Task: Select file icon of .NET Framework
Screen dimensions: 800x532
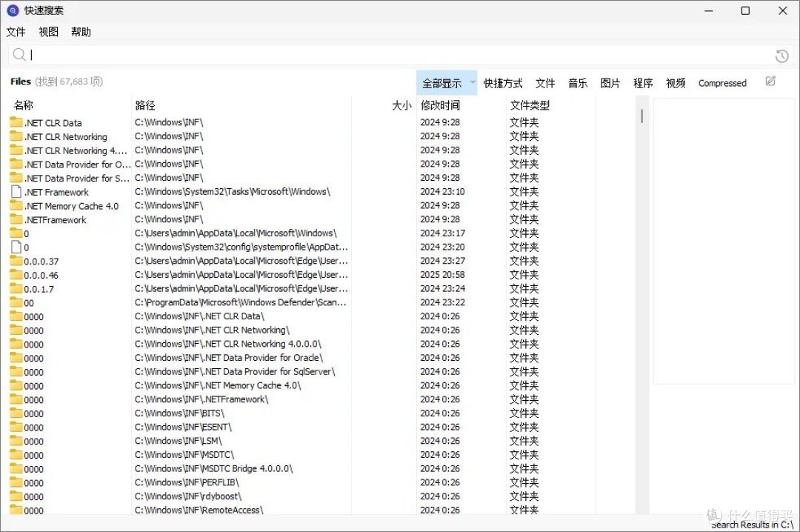Action: pyautogui.click(x=16, y=191)
